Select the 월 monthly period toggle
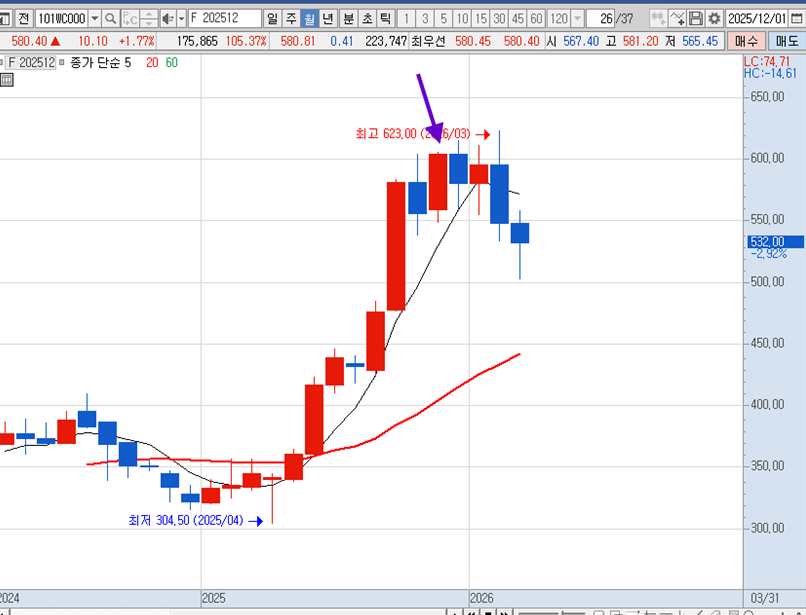The width and height of the screenshot is (806, 615). point(310,19)
